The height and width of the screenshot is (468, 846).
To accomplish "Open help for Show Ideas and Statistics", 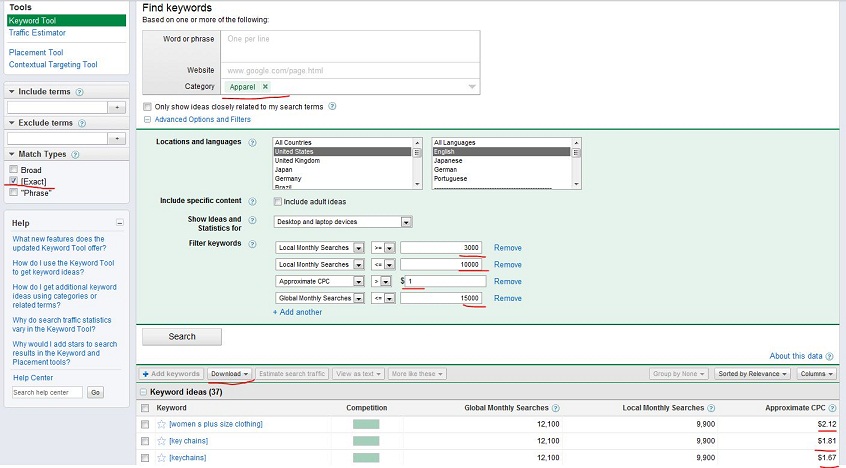I will (x=252, y=220).
